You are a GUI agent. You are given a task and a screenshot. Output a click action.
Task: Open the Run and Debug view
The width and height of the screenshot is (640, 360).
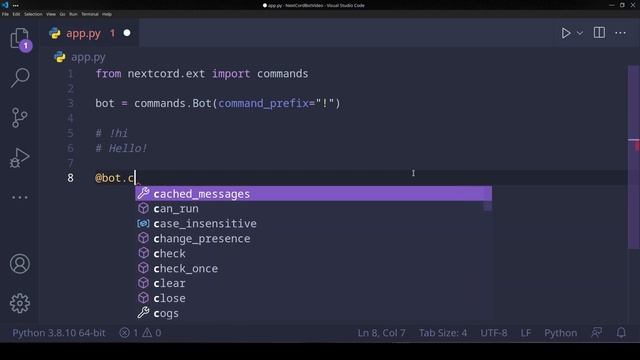click(20, 158)
